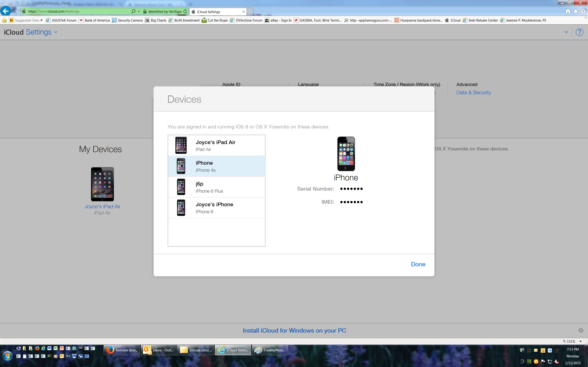The height and width of the screenshot is (367, 588).
Task: Open Windows Start orb
Action: coord(7,356)
